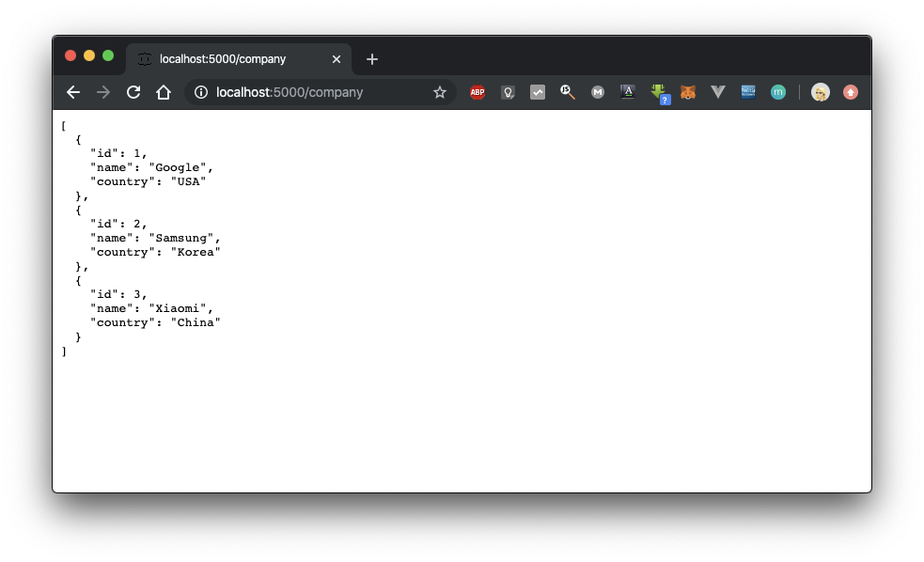Click the "Xiaomi" name value
Screen dimensions: 924x562
pyautogui.click(x=178, y=308)
